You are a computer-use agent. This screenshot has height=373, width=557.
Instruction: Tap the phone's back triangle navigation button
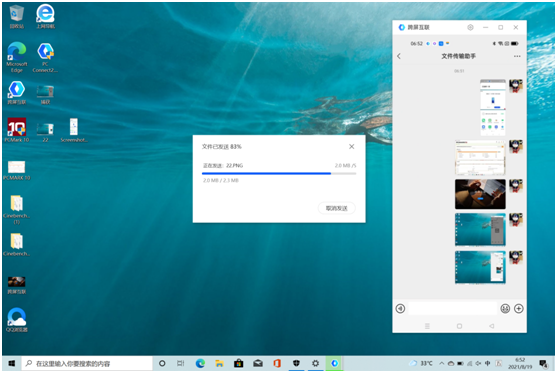coord(492,326)
